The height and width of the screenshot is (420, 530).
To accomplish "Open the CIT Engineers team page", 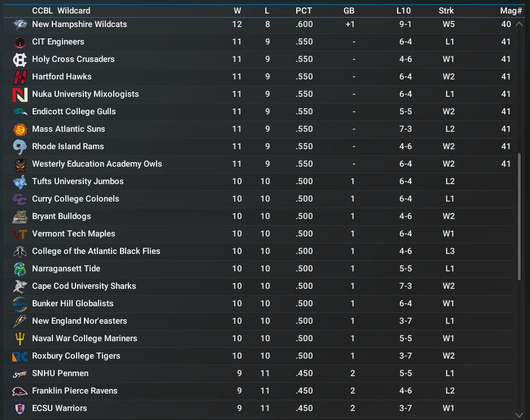I will [x=58, y=42].
